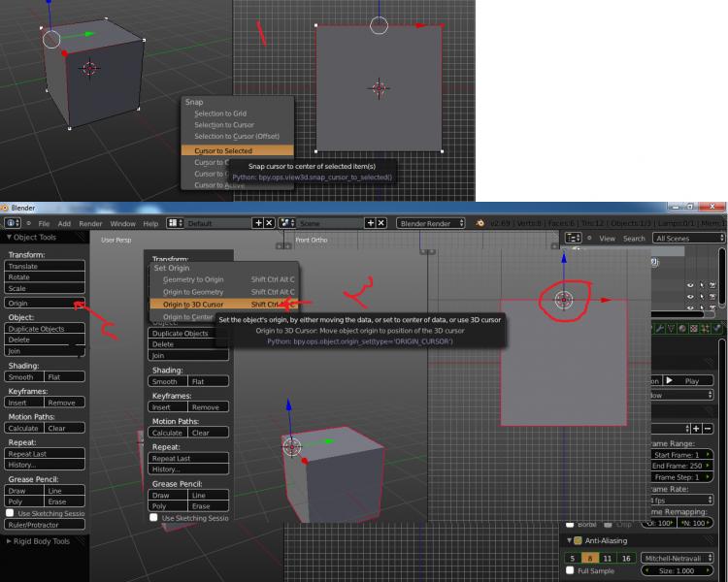This screenshot has height=582, width=728.
Task: Toggle visibility eye on second outliner row
Action: 690,296
